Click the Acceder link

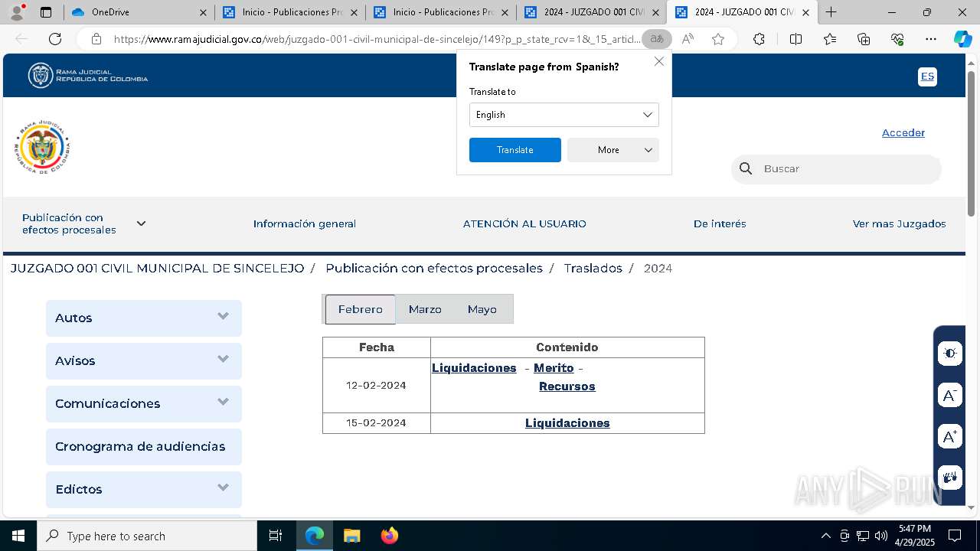903,132
